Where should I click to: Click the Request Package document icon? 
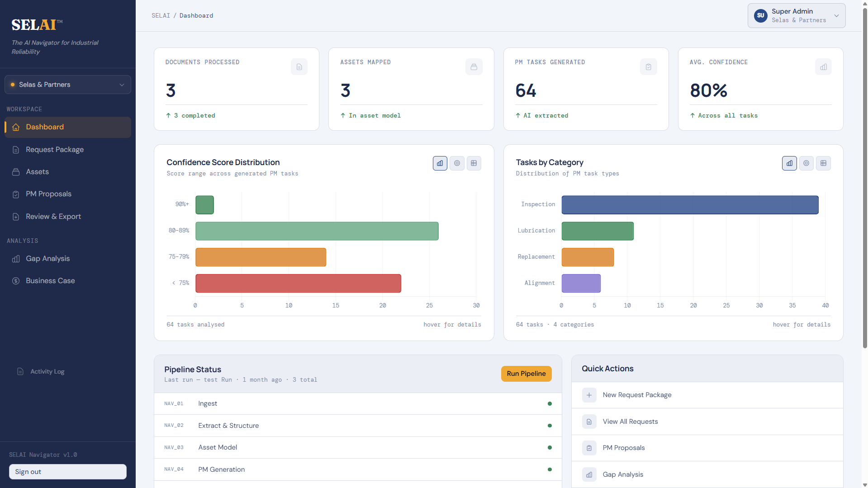16,150
